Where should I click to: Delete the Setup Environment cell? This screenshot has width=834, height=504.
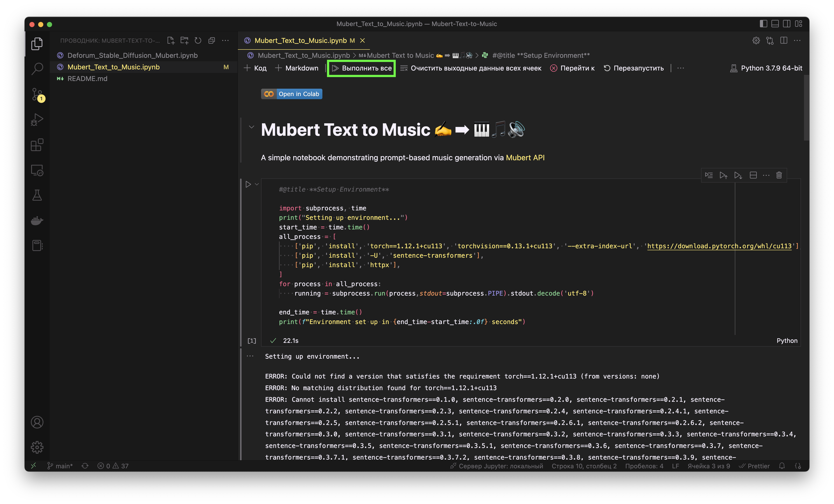point(779,175)
